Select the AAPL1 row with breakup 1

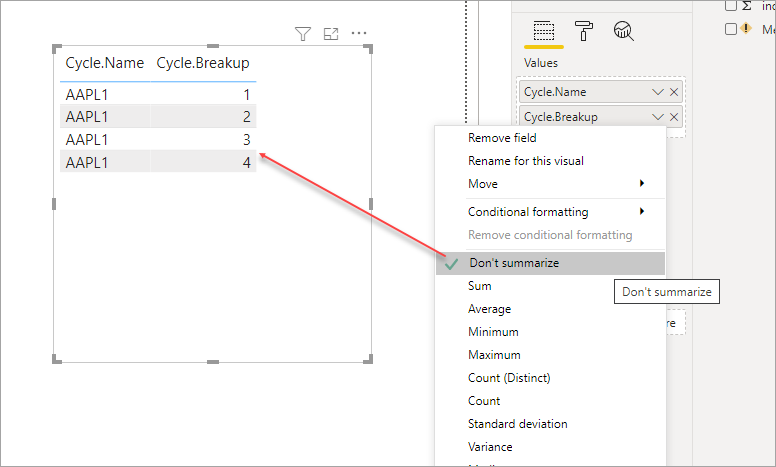coord(158,94)
